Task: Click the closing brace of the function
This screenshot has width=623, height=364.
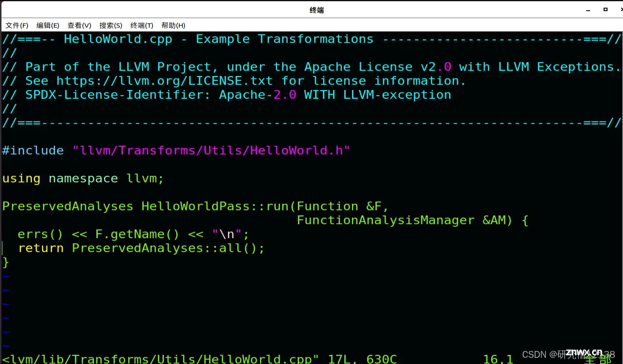Action: pos(6,262)
